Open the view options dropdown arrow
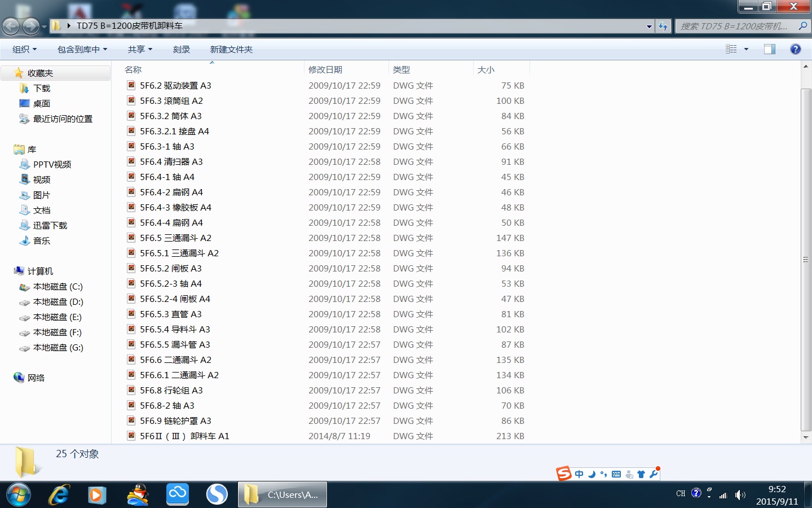This screenshot has width=812, height=508. (746, 49)
